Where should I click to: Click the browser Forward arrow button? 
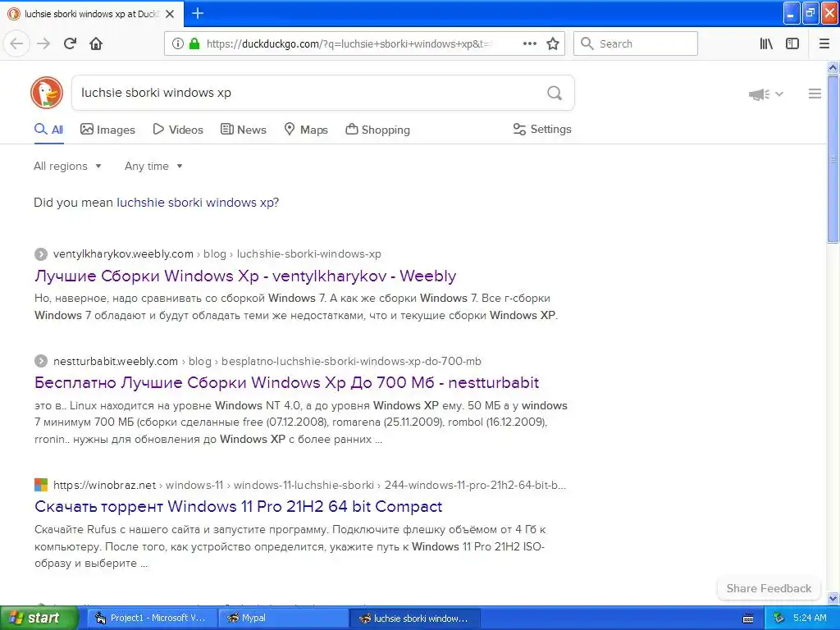[x=43, y=43]
